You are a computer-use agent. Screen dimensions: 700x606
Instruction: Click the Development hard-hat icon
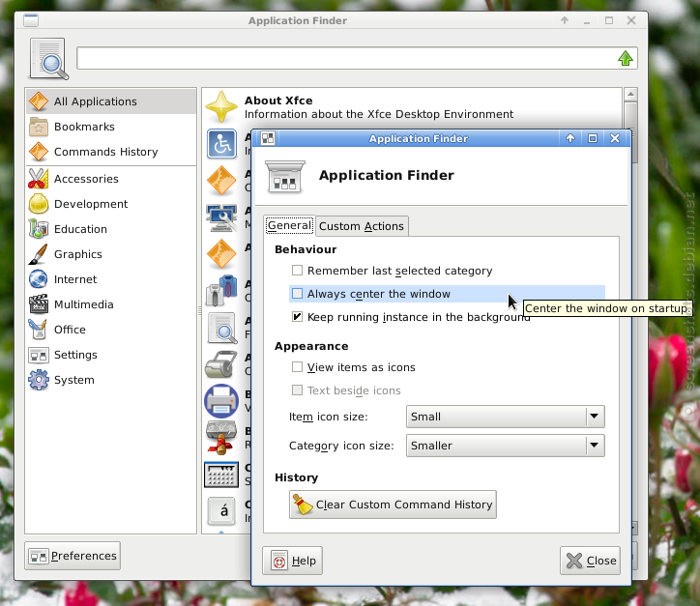39,204
